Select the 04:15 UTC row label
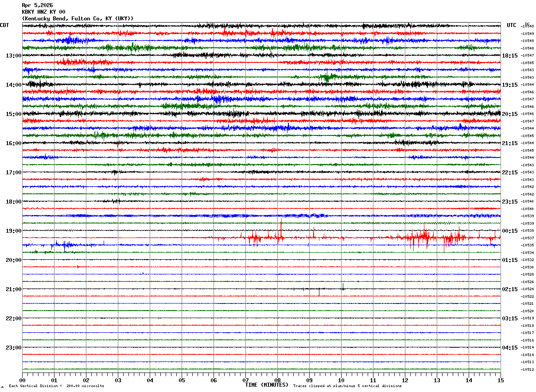 click(x=510, y=348)
